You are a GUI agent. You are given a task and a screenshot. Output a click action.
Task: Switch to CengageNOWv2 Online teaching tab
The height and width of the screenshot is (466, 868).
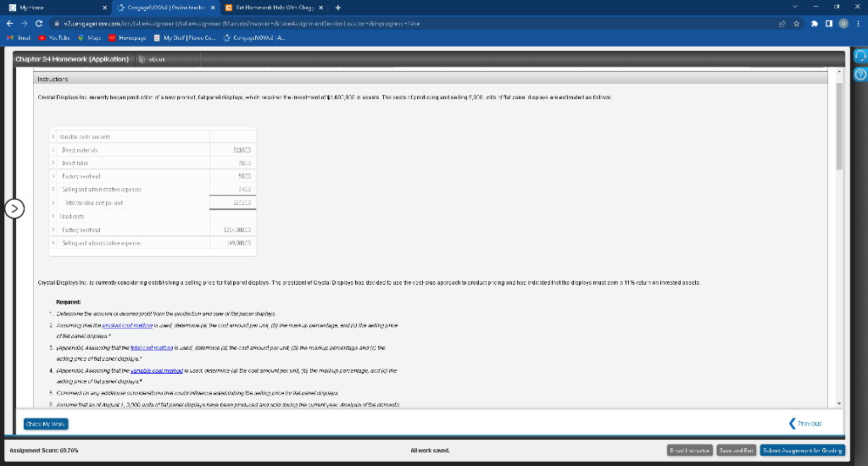(165, 8)
